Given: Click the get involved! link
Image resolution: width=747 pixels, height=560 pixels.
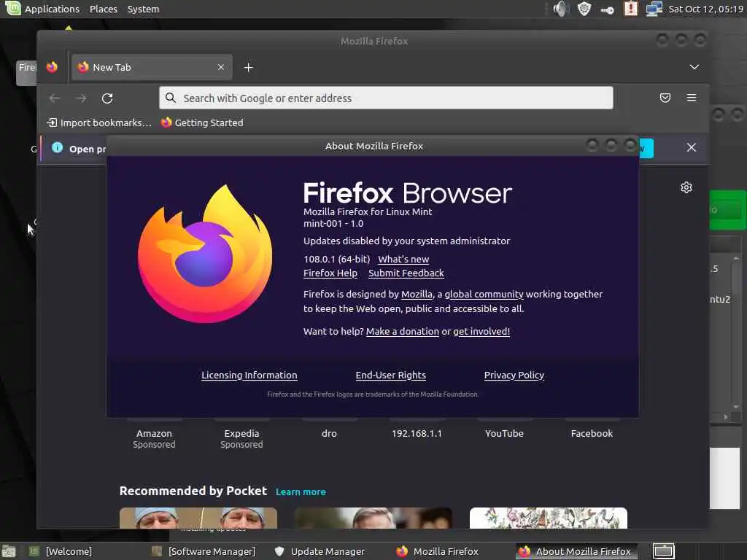Looking at the screenshot, I should 481,332.
